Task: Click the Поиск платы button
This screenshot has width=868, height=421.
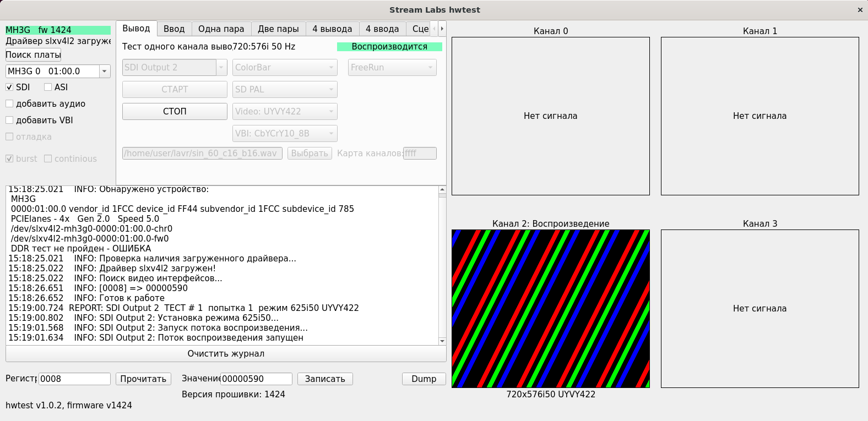Action: 33,54
